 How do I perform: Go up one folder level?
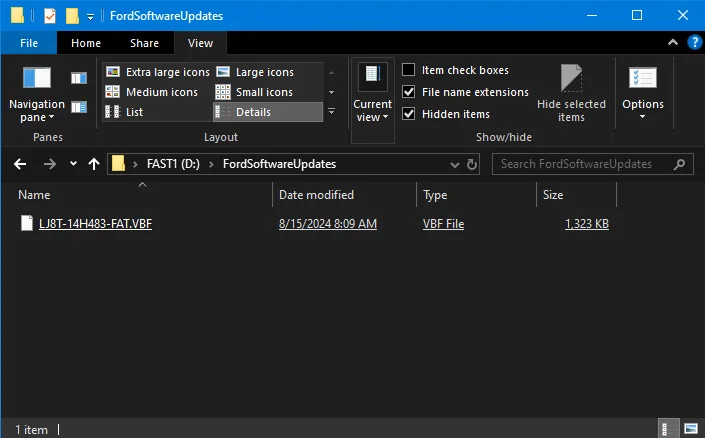click(94, 164)
